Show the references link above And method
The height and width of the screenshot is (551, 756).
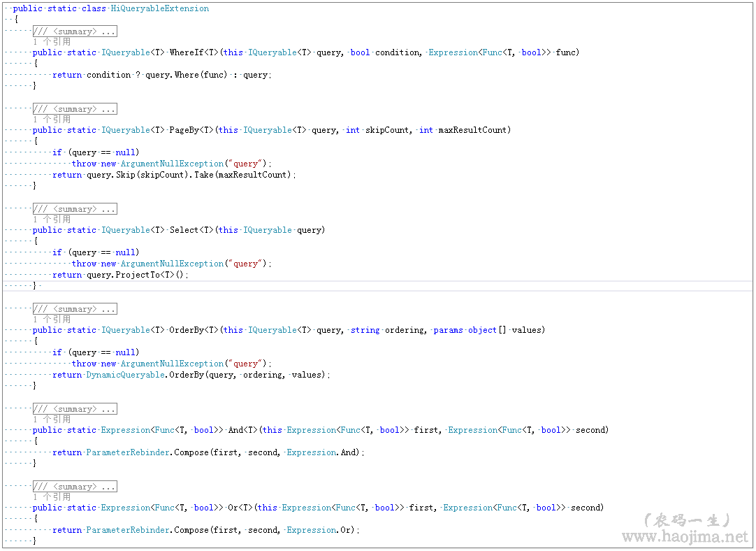pos(52,420)
